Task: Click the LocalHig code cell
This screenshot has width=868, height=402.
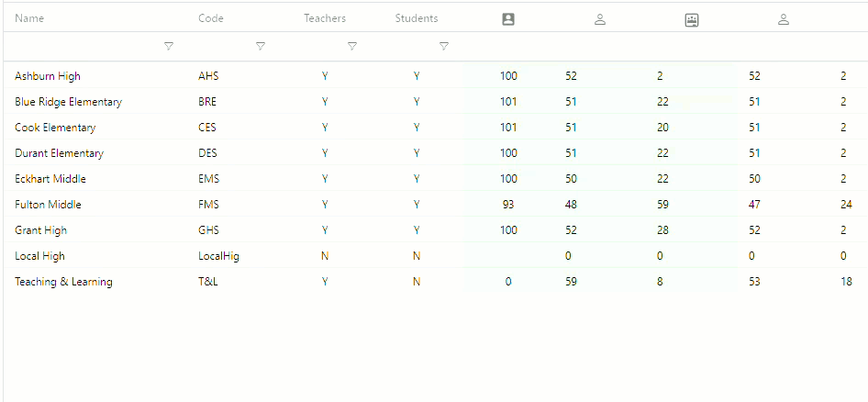Action: click(x=218, y=256)
